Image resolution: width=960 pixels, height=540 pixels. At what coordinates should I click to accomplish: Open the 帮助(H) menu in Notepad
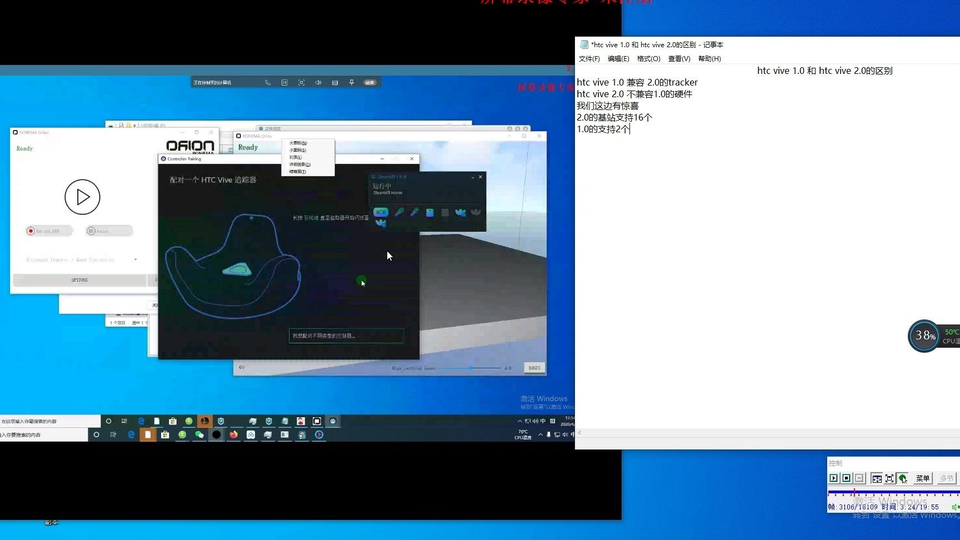pyautogui.click(x=710, y=59)
